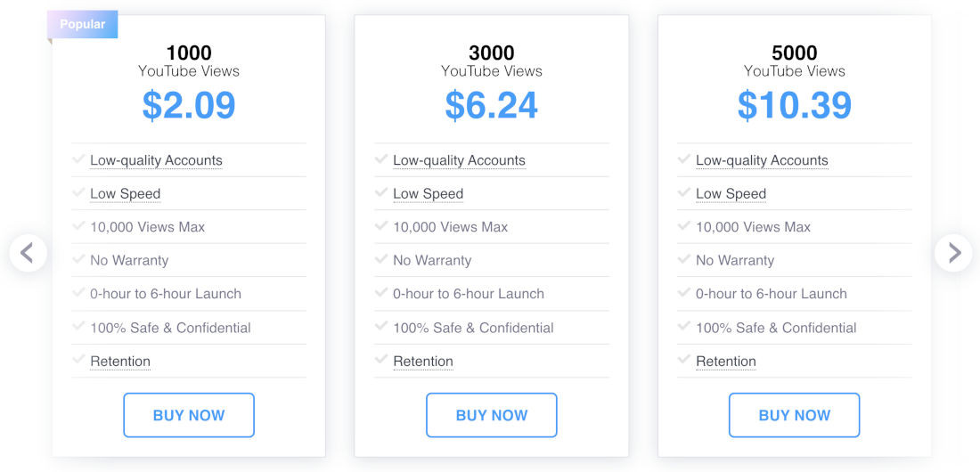Viewport: 980px width, 472px height.
Task: Open Low Speed tooltip in 3000 plan
Action: [x=429, y=194]
